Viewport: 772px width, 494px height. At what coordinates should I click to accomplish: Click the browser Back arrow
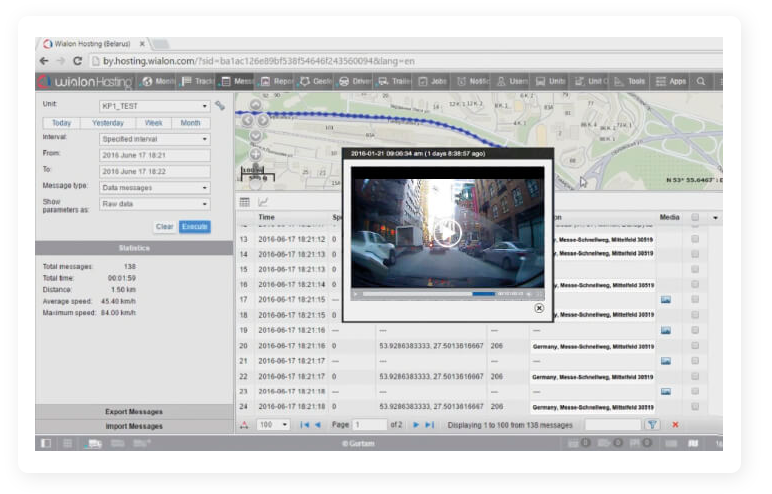(x=44, y=61)
